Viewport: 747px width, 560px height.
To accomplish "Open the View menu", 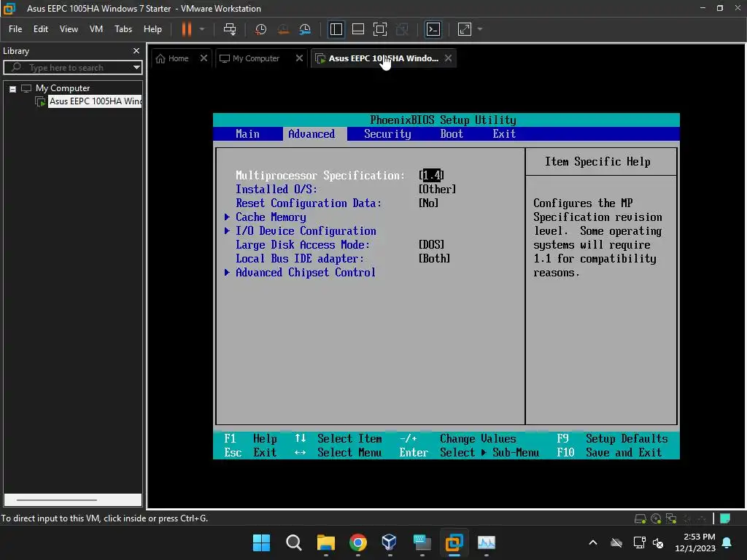I will pyautogui.click(x=69, y=29).
